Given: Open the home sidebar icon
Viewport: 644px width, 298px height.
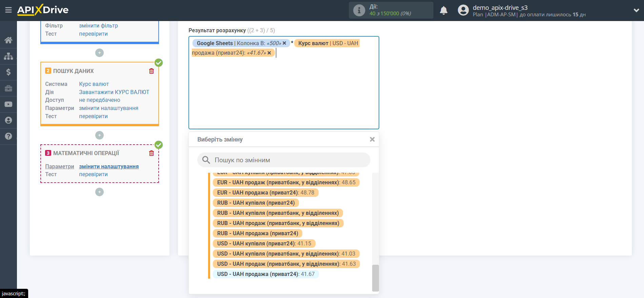Looking at the screenshot, I should click(8, 40).
